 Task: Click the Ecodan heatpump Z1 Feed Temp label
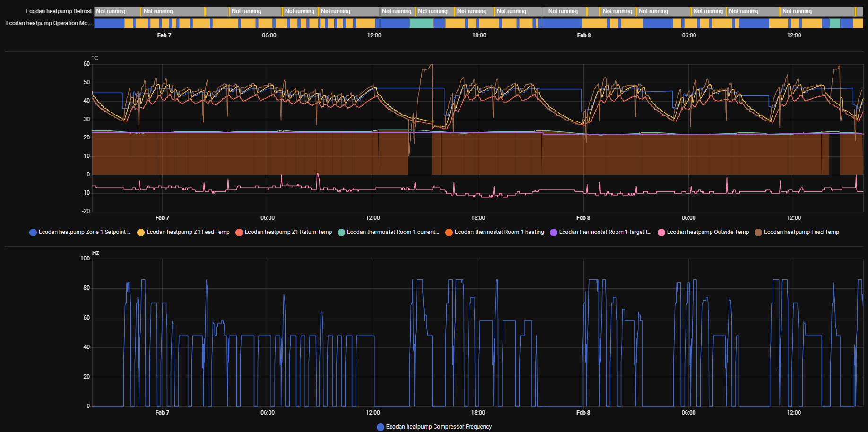[188, 232]
